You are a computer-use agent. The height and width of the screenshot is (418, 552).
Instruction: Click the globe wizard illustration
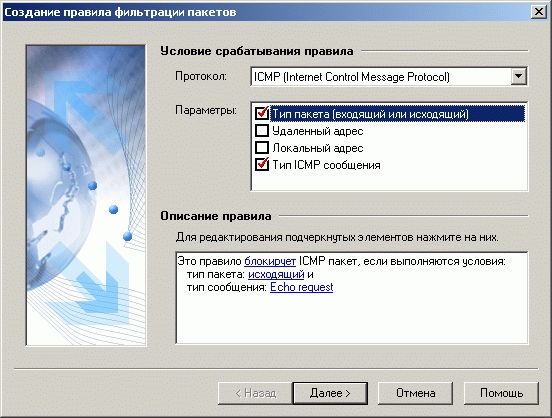[86, 195]
